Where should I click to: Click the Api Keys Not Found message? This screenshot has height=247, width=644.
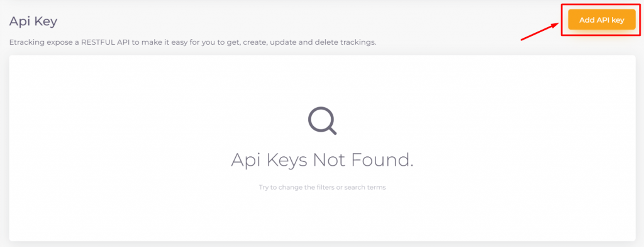[322, 159]
